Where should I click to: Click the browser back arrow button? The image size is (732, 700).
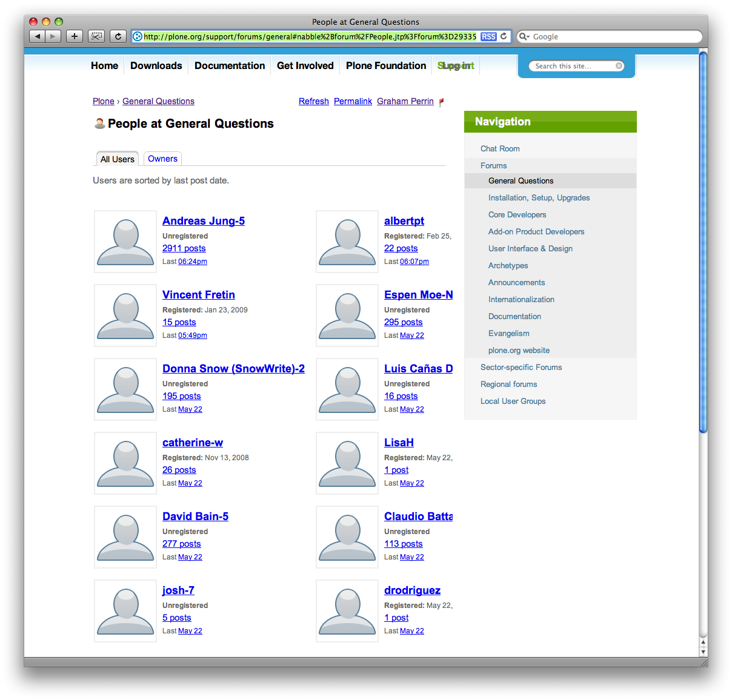(38, 36)
